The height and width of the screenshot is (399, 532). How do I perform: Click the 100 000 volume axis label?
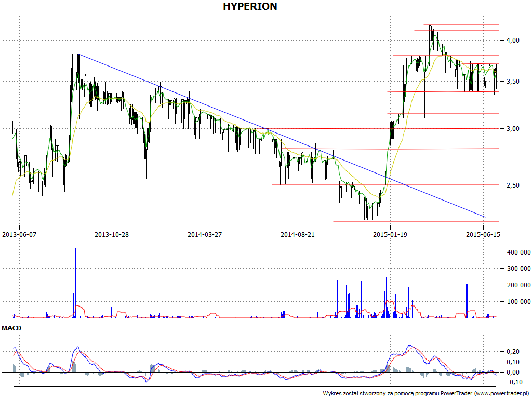[x=518, y=302]
